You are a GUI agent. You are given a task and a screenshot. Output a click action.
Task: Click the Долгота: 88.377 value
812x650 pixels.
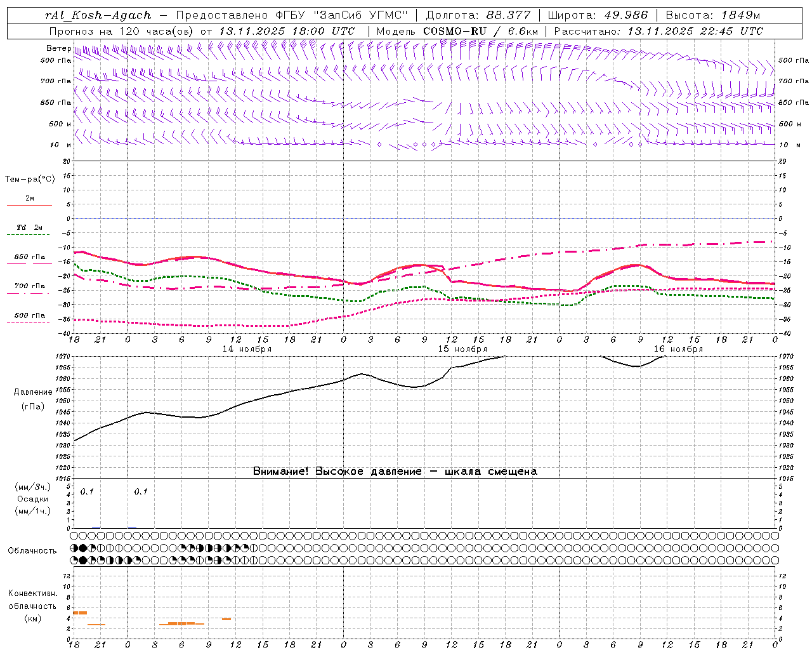click(479, 15)
